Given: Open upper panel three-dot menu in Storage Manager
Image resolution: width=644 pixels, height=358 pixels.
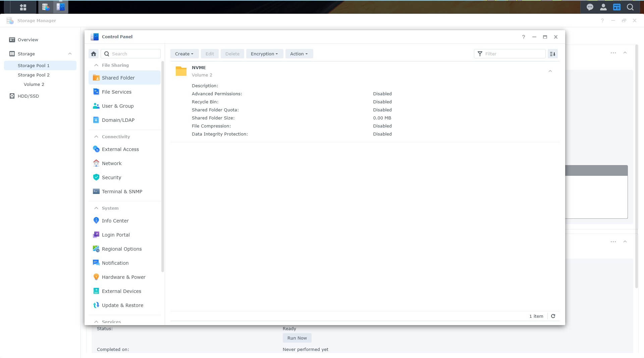Looking at the screenshot, I should [613, 53].
